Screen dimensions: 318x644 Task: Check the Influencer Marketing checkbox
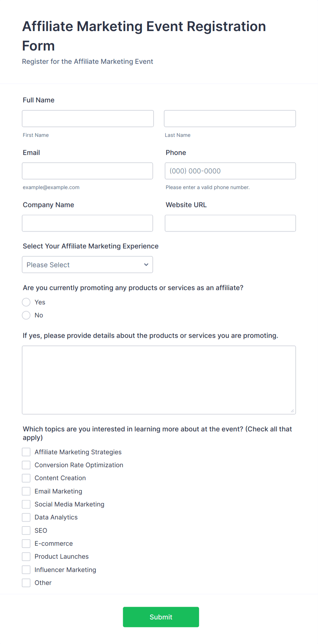pos(26,570)
